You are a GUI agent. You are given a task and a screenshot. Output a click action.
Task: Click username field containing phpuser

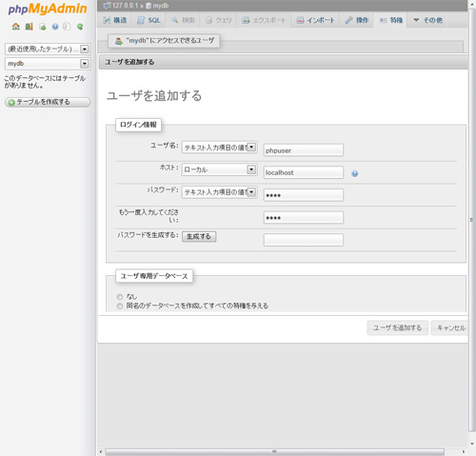coord(304,150)
